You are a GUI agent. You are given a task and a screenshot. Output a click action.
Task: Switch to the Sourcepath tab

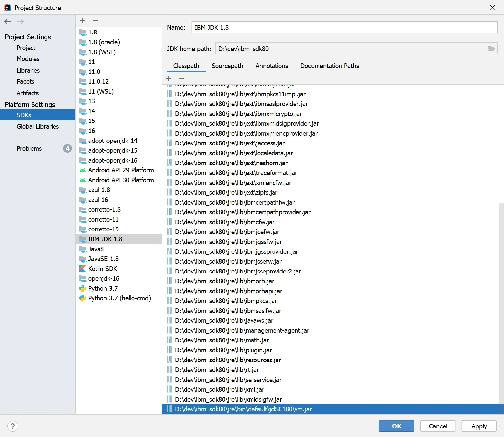tap(228, 66)
